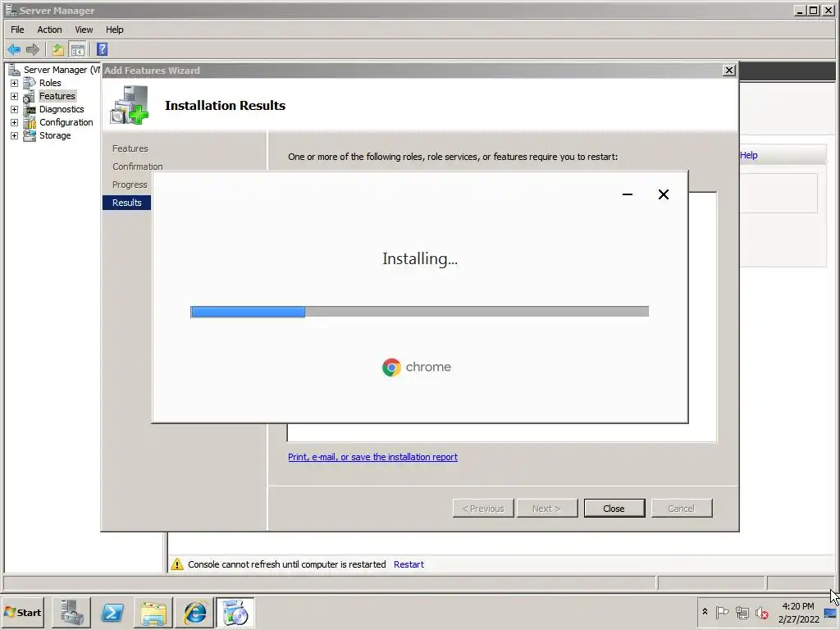Click the taskbar clock showing 4:20 PM
840x630 pixels.
coord(798,612)
